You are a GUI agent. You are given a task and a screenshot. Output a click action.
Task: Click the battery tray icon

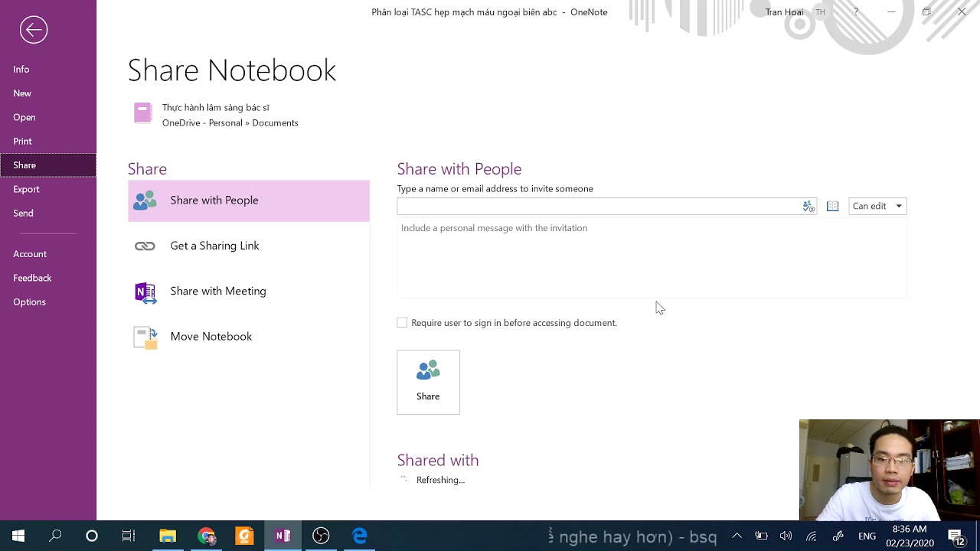click(x=762, y=536)
